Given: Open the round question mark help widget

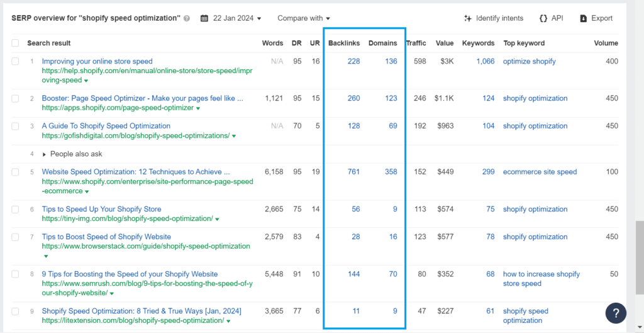Looking at the screenshot, I should coord(616,313).
